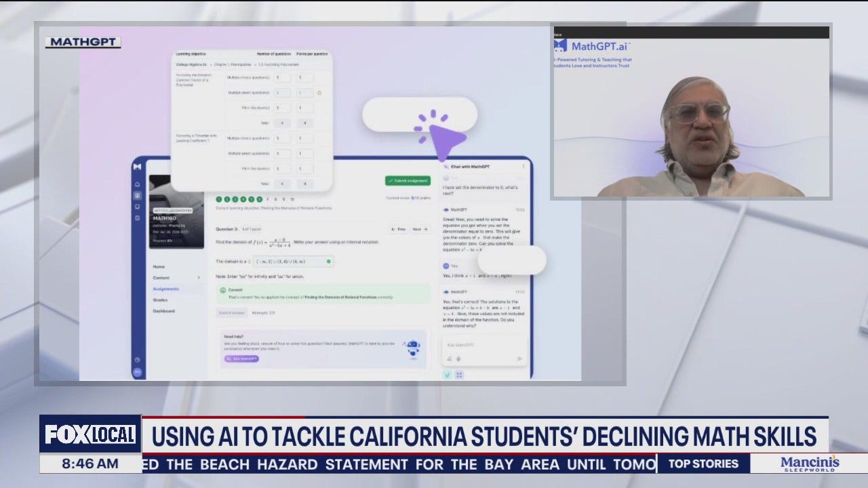
Task: Click the warning icon on the Multiple select row
Action: [x=319, y=93]
